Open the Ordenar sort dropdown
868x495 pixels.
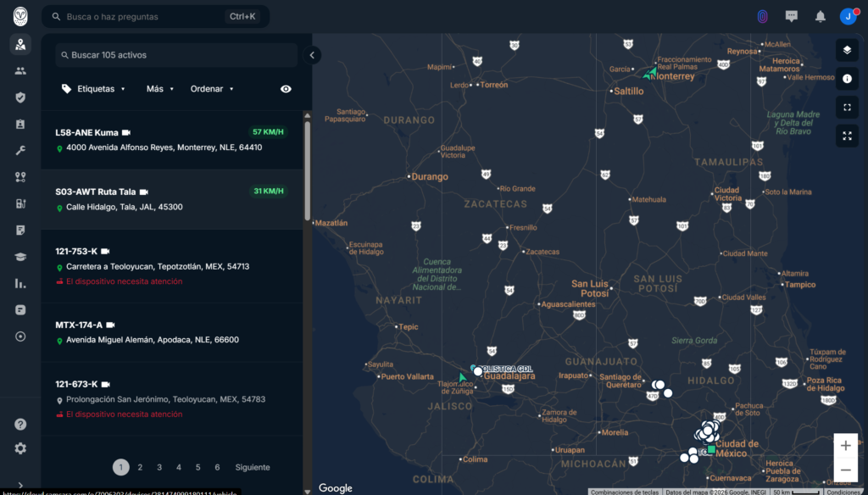(212, 89)
